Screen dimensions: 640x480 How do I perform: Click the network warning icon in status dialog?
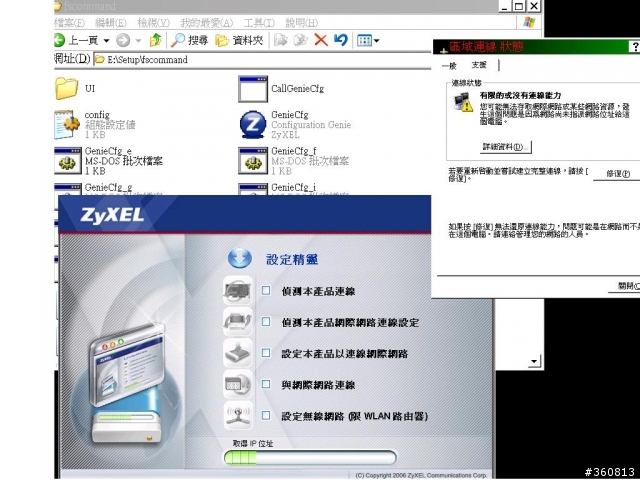pos(463,102)
